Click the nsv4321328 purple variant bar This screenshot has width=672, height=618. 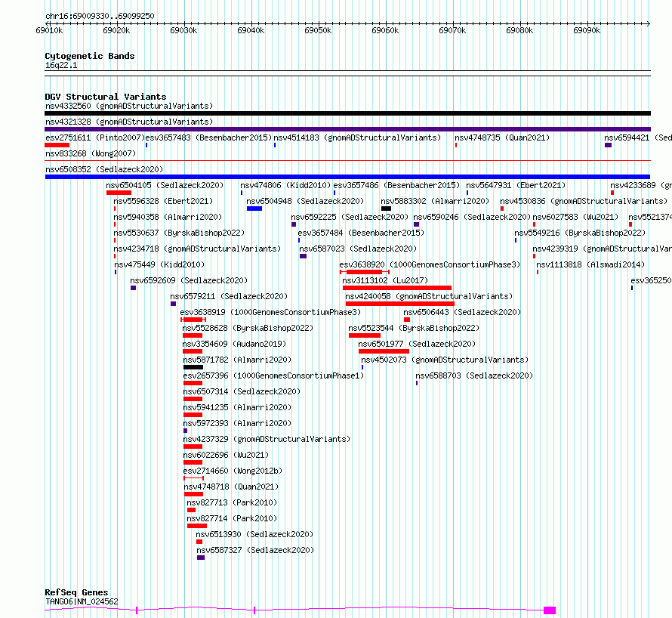tap(347, 129)
